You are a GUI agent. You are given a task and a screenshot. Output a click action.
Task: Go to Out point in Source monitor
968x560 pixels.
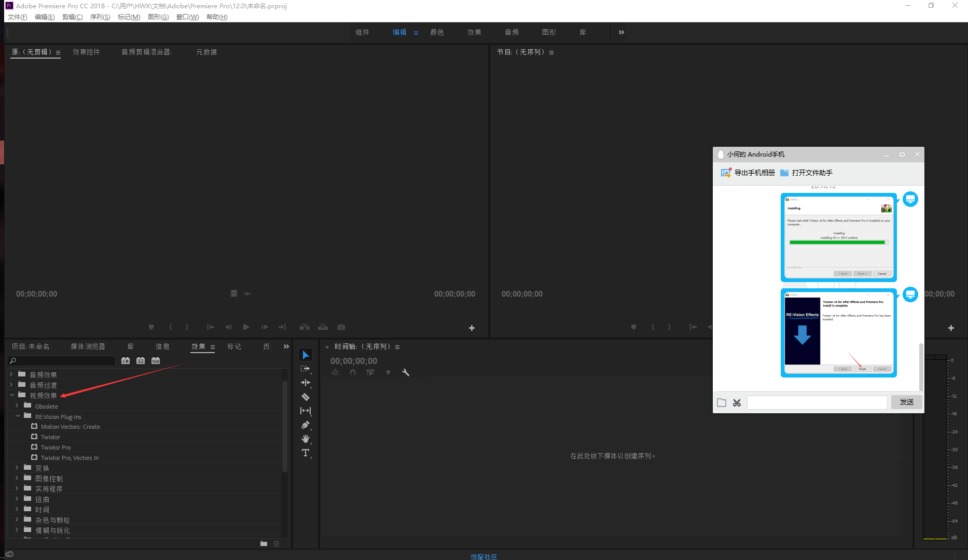point(282,327)
